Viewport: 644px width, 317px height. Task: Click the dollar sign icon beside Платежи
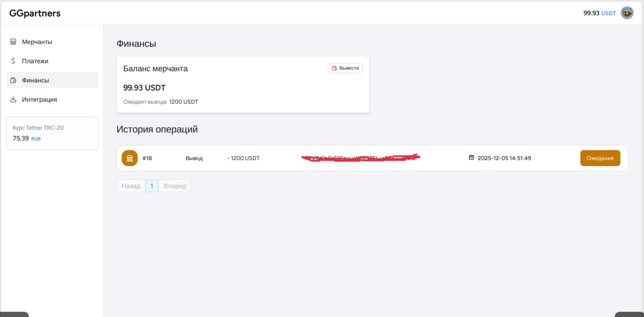pos(13,61)
